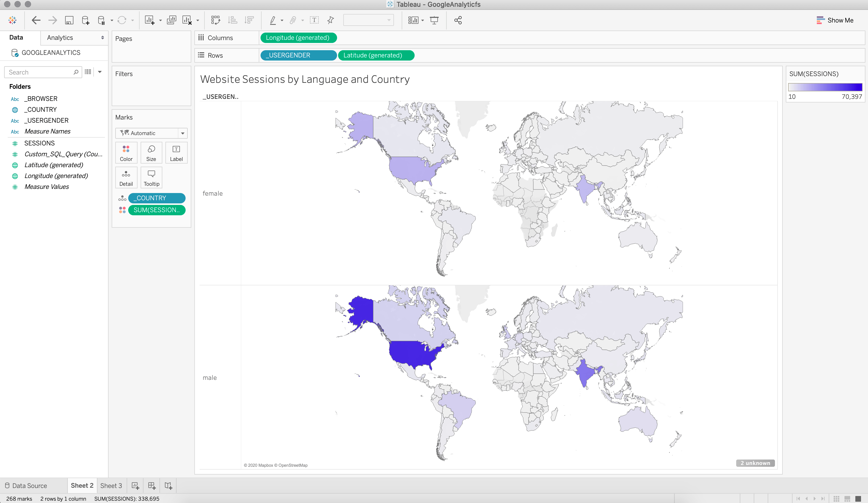Click the New Data Source icon
Viewport: 868px width, 503px height.
[85, 20]
